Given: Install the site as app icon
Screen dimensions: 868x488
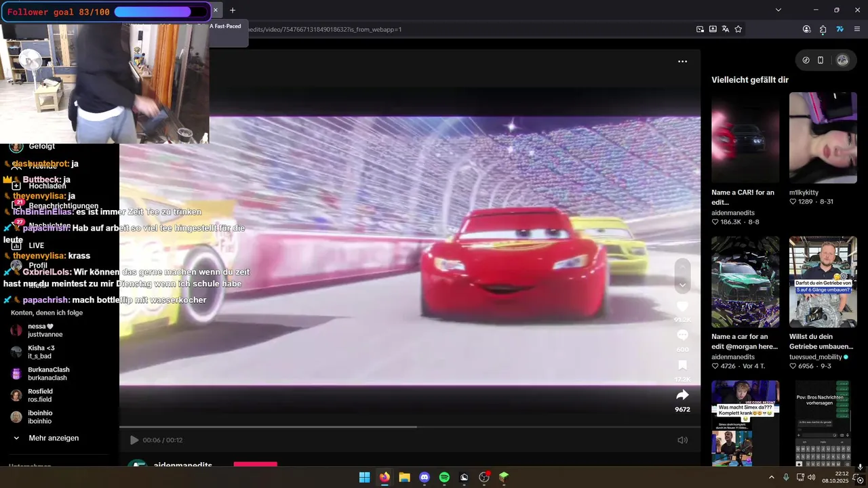Looking at the screenshot, I should click(713, 29).
